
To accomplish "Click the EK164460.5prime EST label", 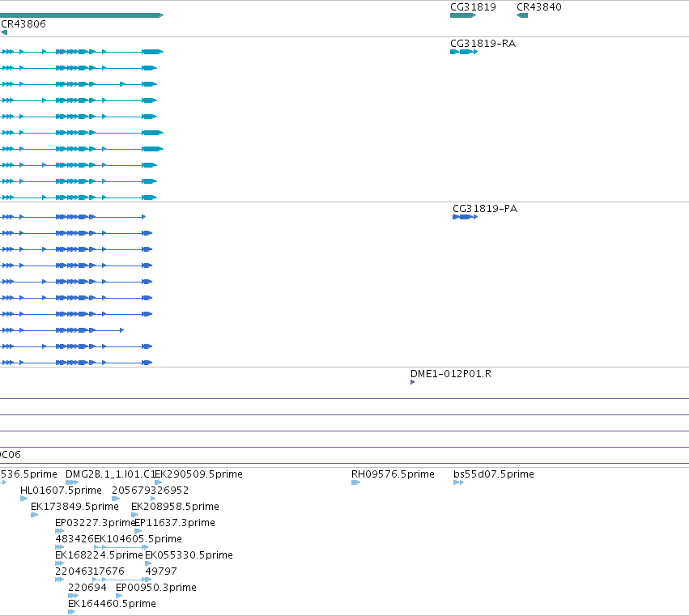I will [112, 604].
